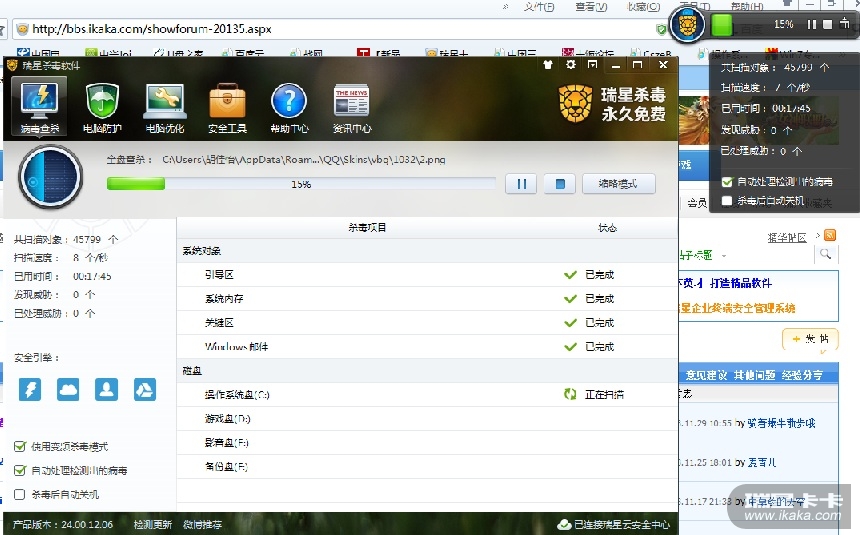
Task: Pause scan from the floating widget
Action: (812, 24)
